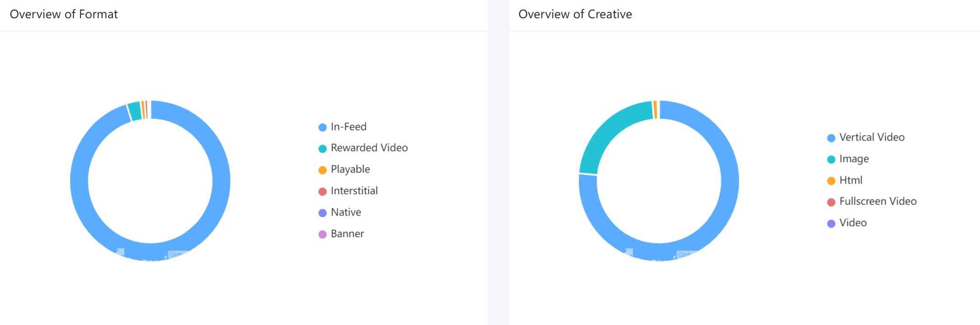This screenshot has height=325, width=980.
Task: Click the purple Native legend dot
Action: [x=322, y=213]
